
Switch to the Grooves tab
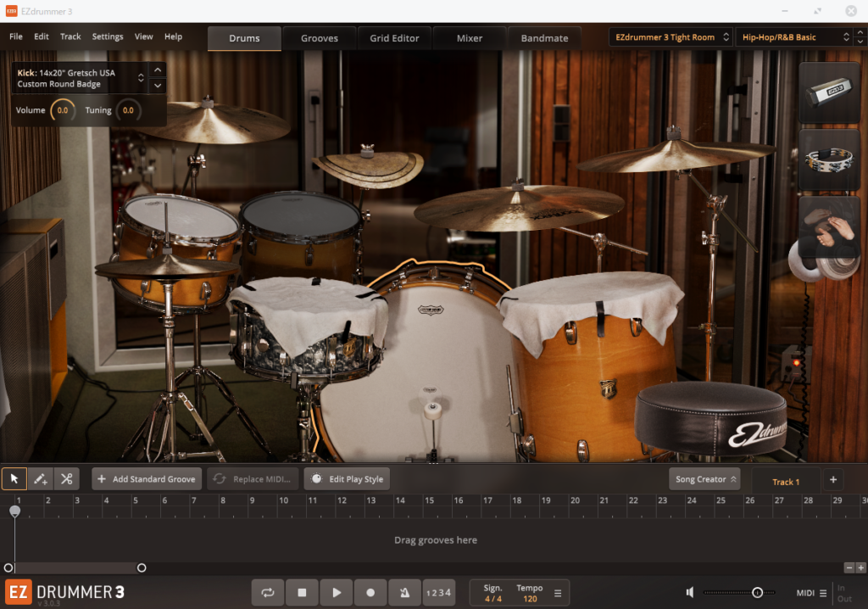tap(320, 38)
